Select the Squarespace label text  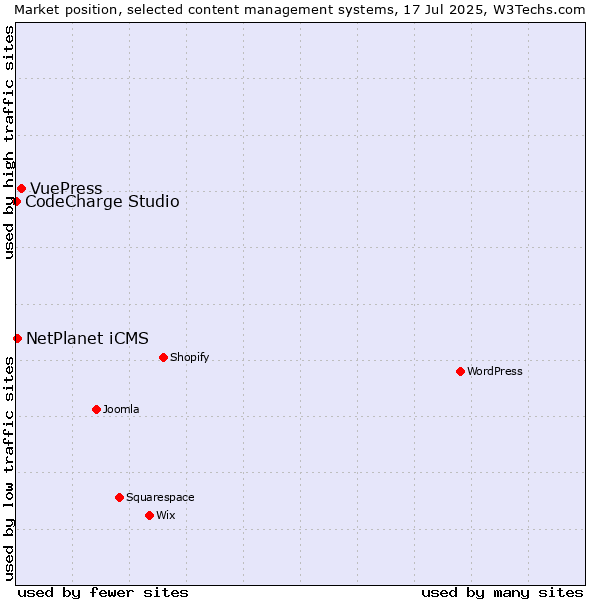160,497
